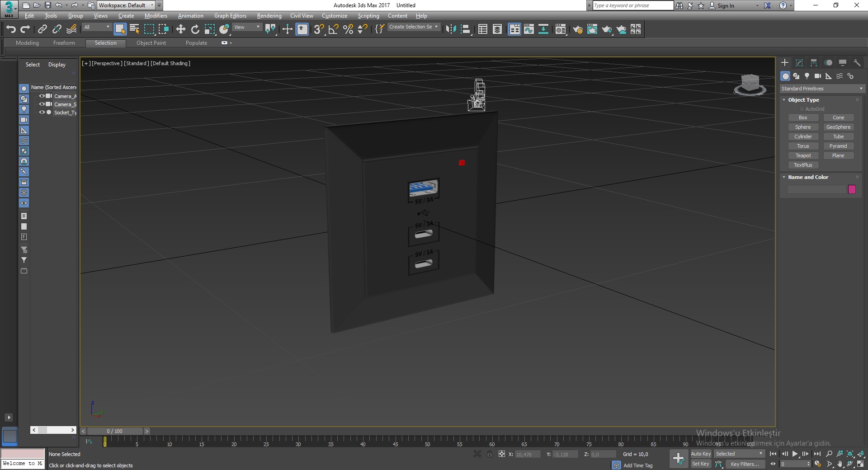This screenshot has width=868, height=470.
Task: Click the Select and Place tool
Action: [224, 29]
